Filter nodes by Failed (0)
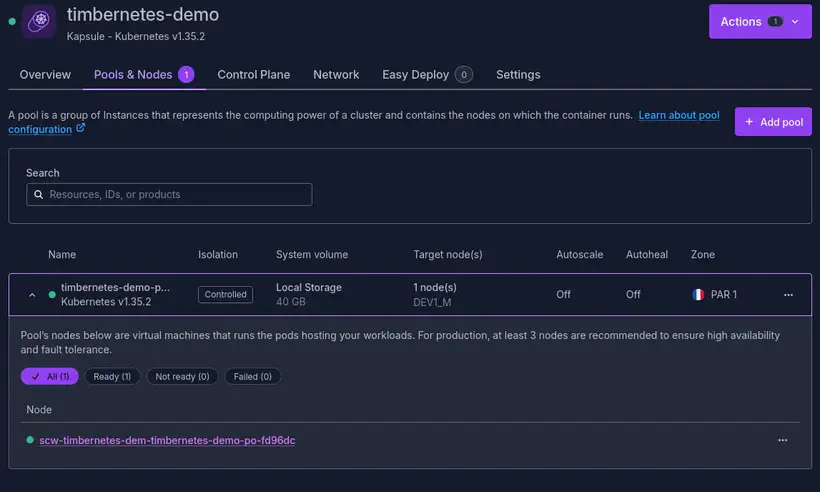 [x=253, y=376]
